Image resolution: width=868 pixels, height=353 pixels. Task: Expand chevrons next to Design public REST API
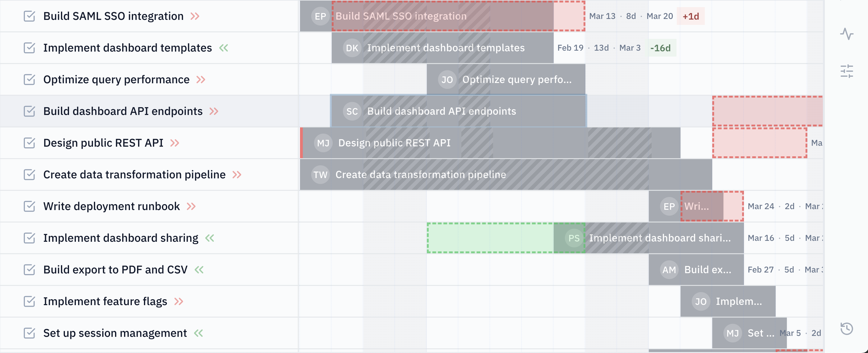(174, 143)
